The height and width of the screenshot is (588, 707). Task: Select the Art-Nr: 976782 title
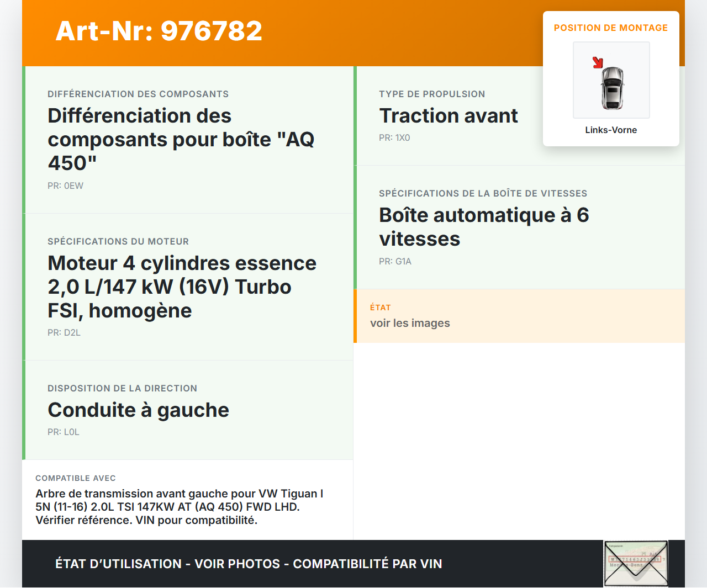[159, 30]
